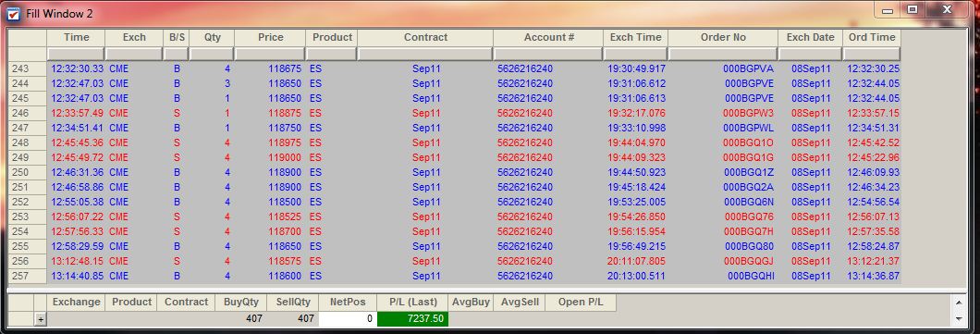Select row number 246

pos(27,113)
